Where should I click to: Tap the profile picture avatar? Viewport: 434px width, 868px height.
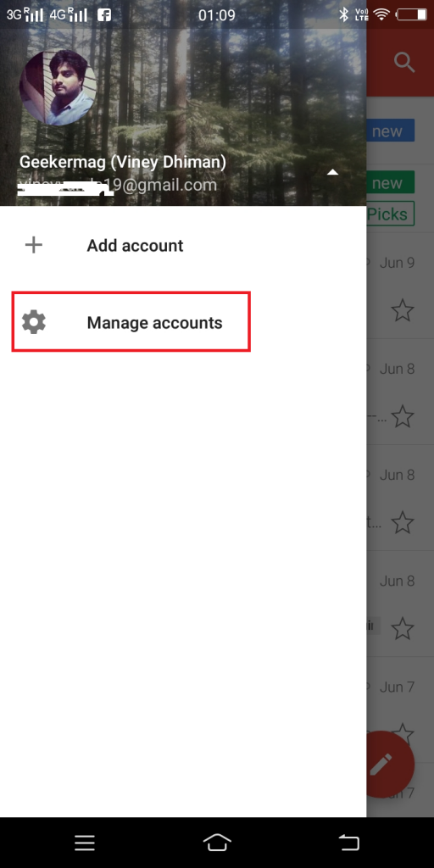pyautogui.click(x=58, y=87)
